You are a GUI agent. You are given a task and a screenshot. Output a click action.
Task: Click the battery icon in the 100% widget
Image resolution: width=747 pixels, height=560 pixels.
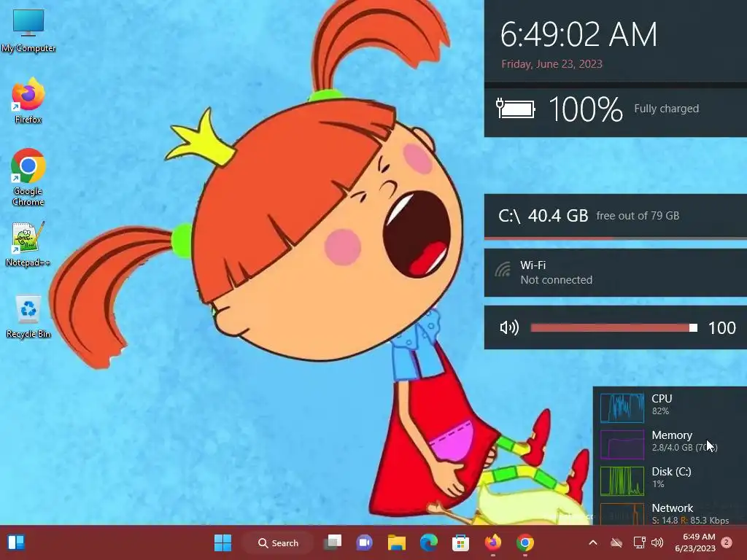pyautogui.click(x=516, y=109)
